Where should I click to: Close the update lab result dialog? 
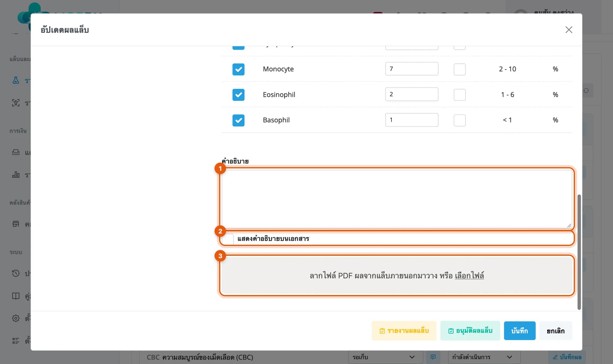(x=569, y=30)
